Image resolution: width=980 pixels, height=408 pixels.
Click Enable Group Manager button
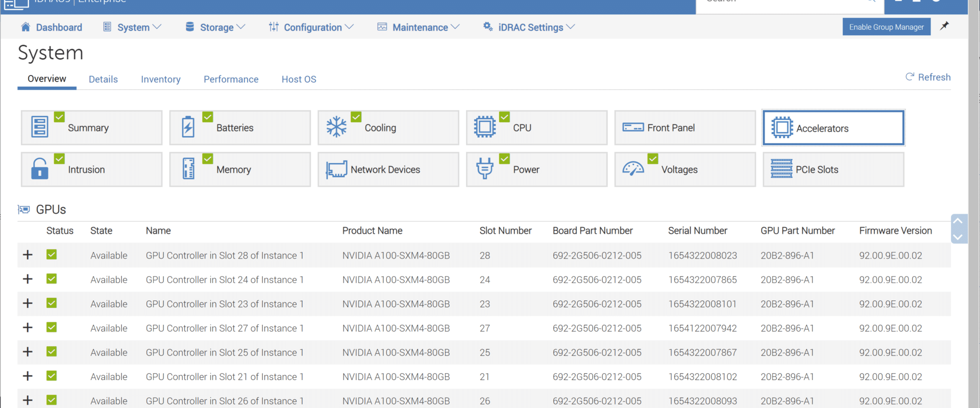point(887,27)
